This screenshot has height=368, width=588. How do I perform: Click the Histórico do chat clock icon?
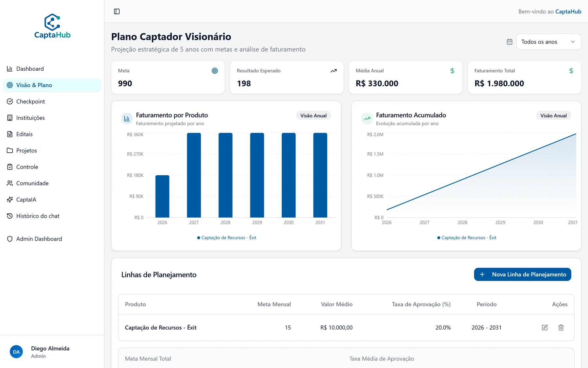(x=10, y=216)
